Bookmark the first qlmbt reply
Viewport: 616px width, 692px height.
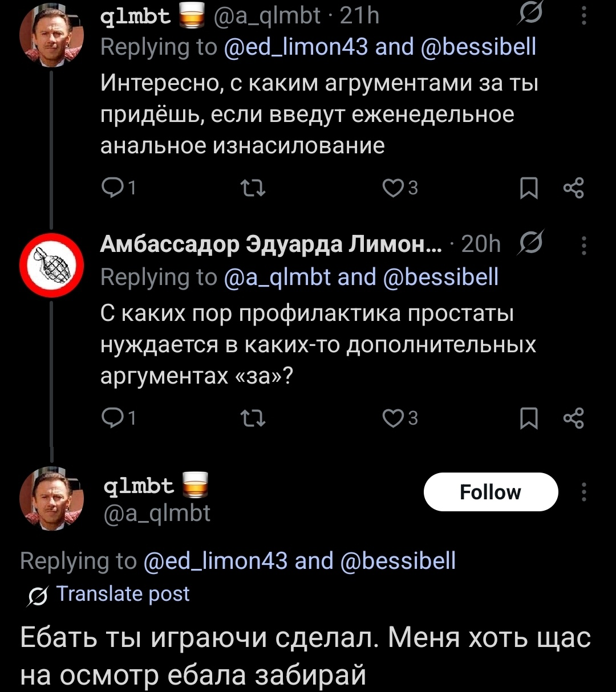(530, 188)
